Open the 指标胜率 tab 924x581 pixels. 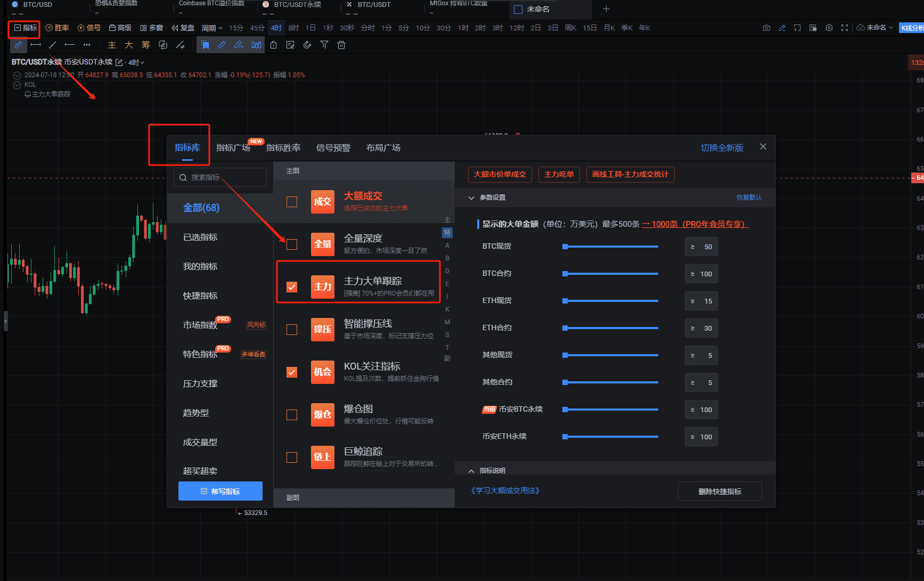pyautogui.click(x=283, y=148)
